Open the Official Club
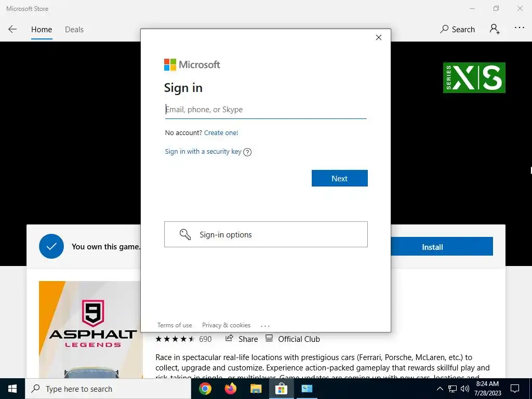Image resolution: width=532 pixels, height=399 pixels. (292, 339)
